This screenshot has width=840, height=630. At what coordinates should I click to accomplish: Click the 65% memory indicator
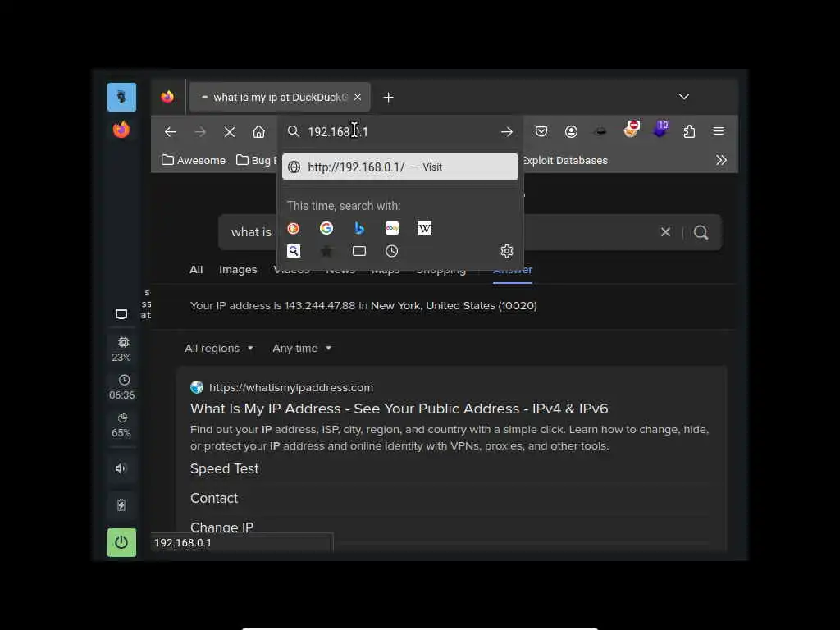point(121,426)
